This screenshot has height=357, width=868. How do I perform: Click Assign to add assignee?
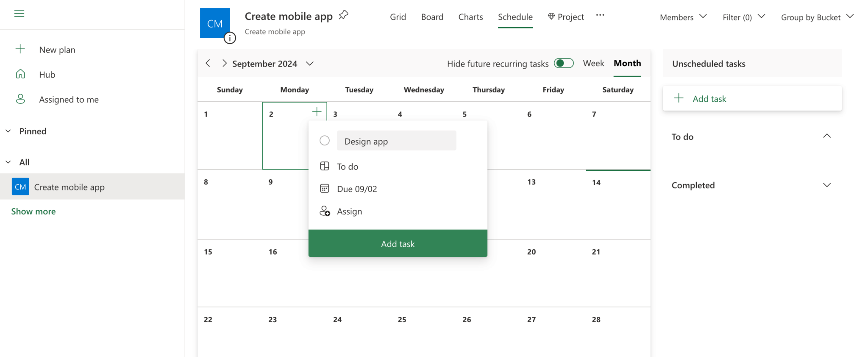[x=349, y=212]
